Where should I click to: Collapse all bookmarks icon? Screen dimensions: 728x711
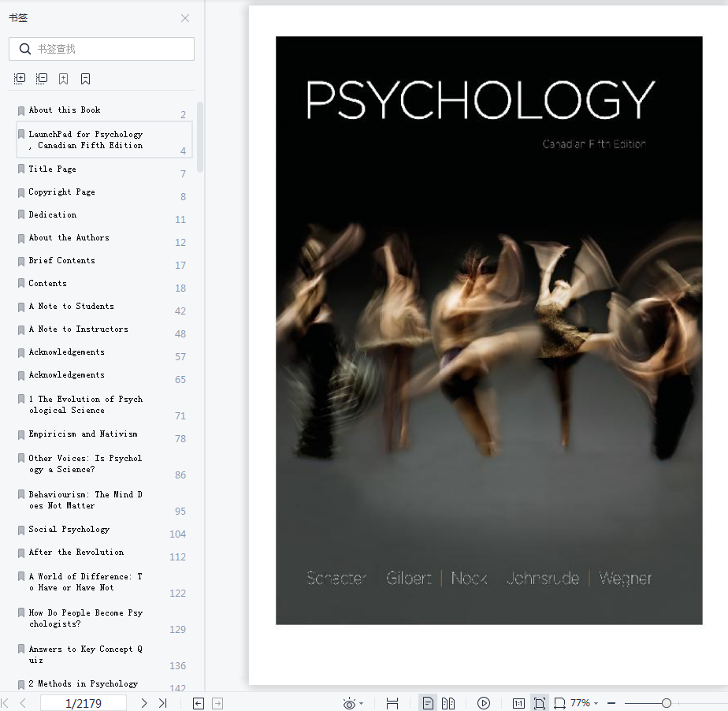(x=42, y=79)
